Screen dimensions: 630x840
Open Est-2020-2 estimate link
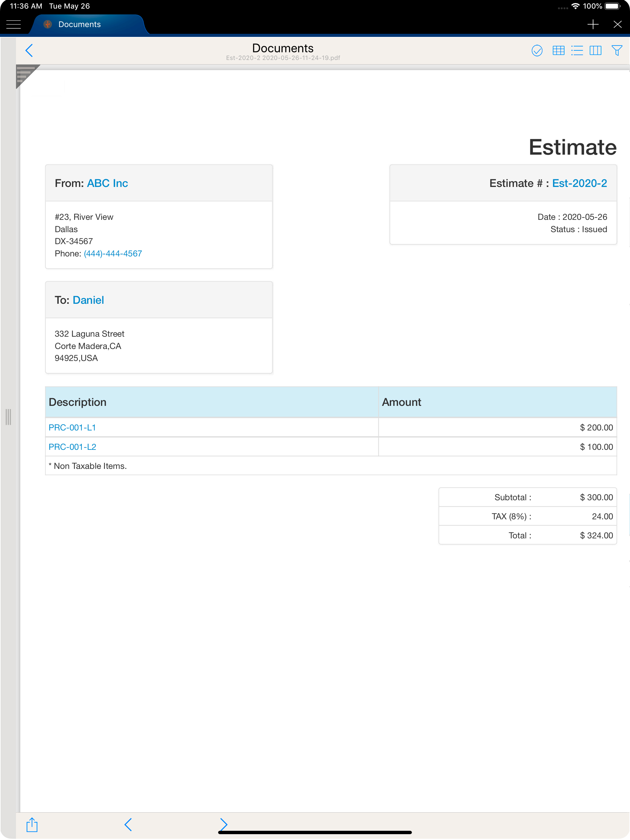pyautogui.click(x=580, y=184)
